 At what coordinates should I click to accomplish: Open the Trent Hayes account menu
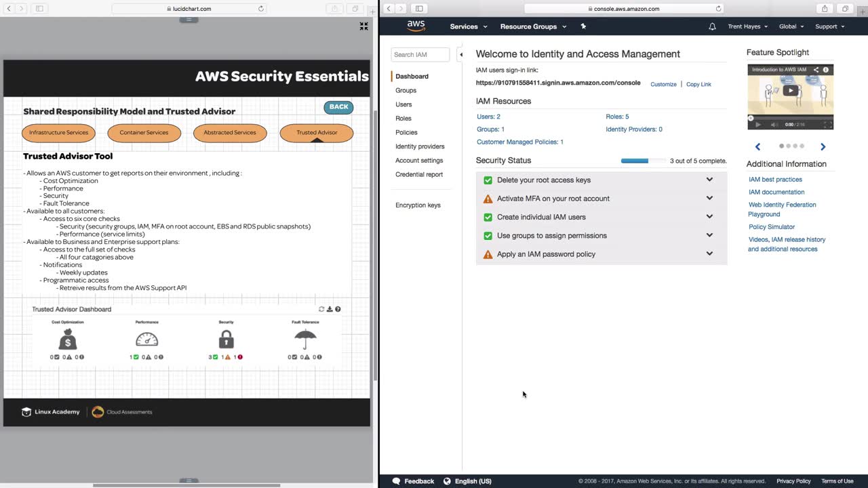(x=747, y=26)
